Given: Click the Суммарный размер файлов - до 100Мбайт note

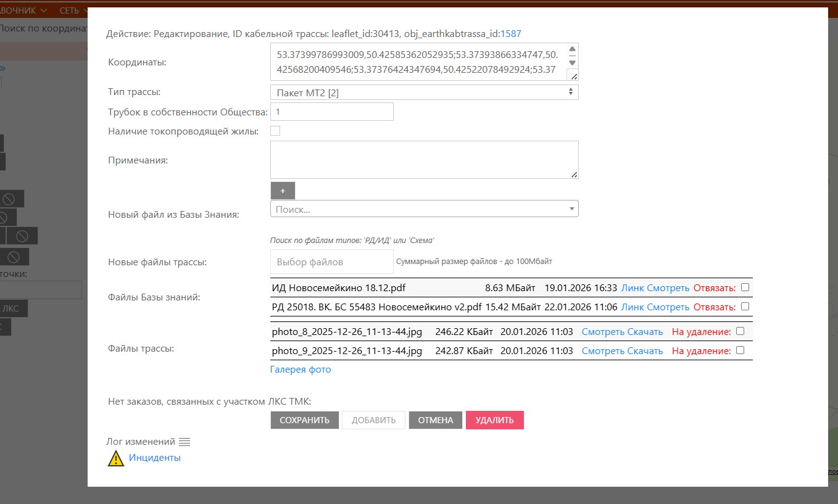Looking at the screenshot, I should point(474,262).
